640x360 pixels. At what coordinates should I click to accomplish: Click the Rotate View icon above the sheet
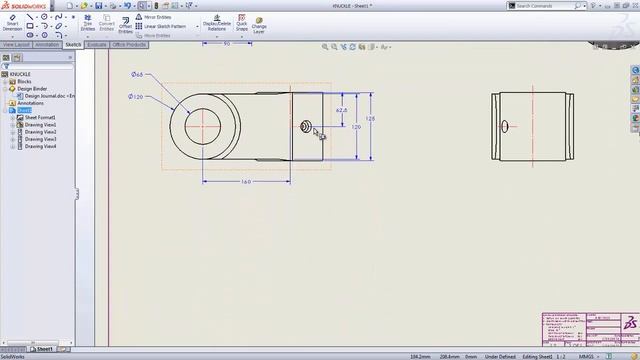[x=353, y=47]
